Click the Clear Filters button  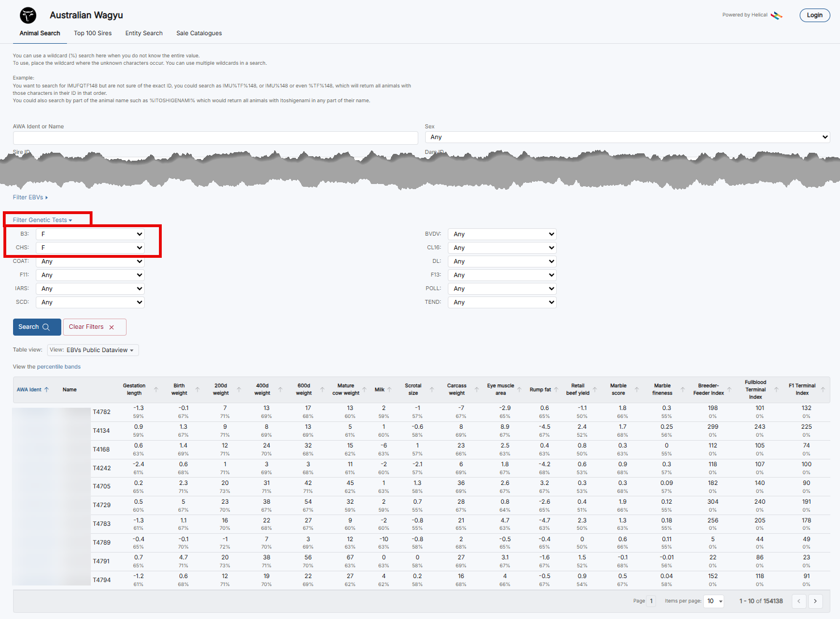click(x=94, y=327)
